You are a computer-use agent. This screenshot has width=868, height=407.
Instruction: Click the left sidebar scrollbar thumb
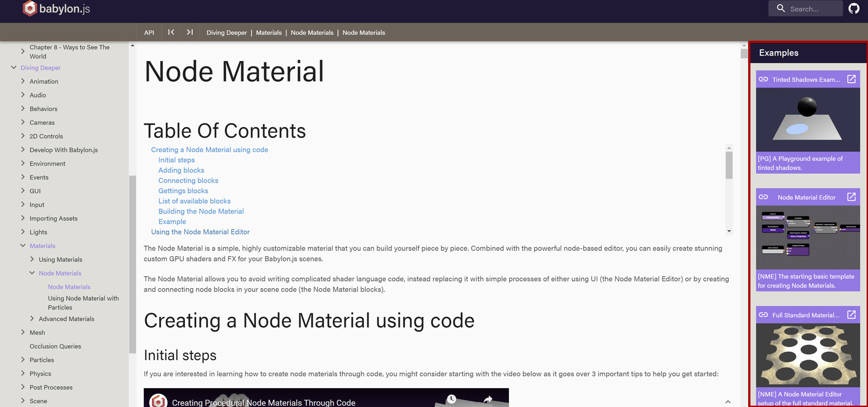(132, 264)
